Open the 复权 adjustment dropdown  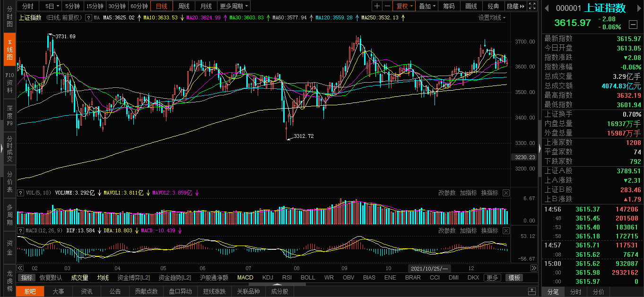[405, 6]
